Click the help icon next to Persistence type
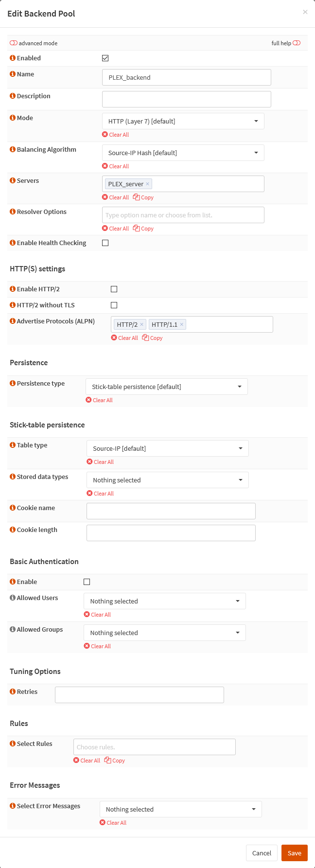 pos(13,384)
